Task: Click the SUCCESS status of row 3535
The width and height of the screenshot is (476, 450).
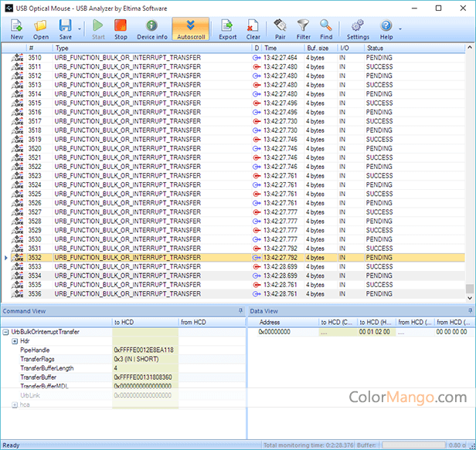Action: (379, 285)
